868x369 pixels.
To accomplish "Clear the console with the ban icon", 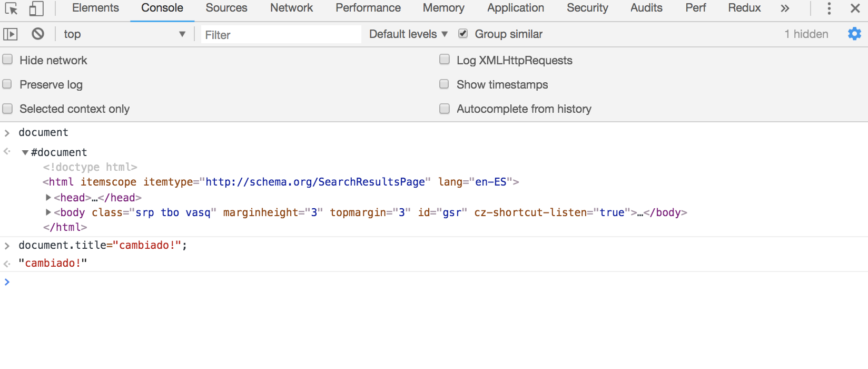I will pyautogui.click(x=38, y=34).
